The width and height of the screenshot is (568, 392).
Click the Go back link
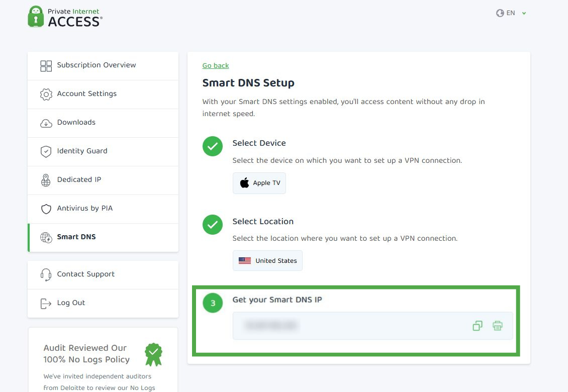(216, 65)
